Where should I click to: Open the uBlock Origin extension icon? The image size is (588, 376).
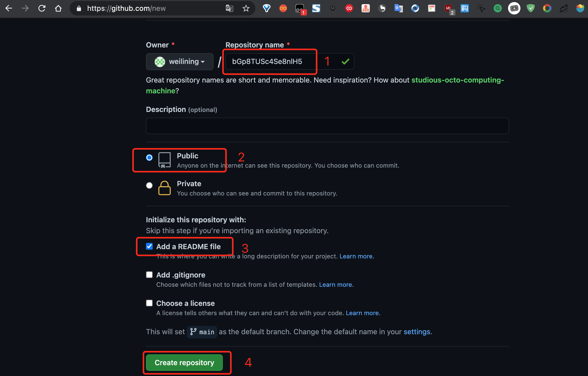tap(448, 9)
